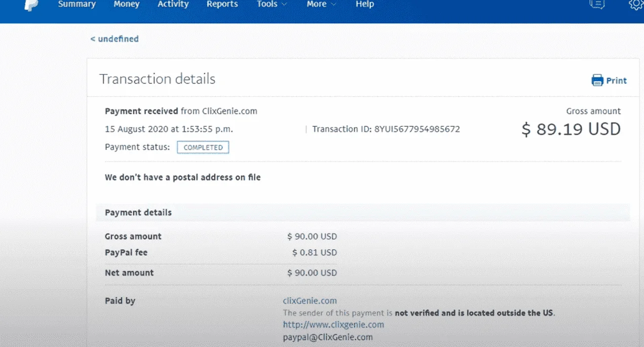Screen dimensions: 644x347
Task: Click the PayPal fee value $ 0.81 USD
Action: (315, 253)
